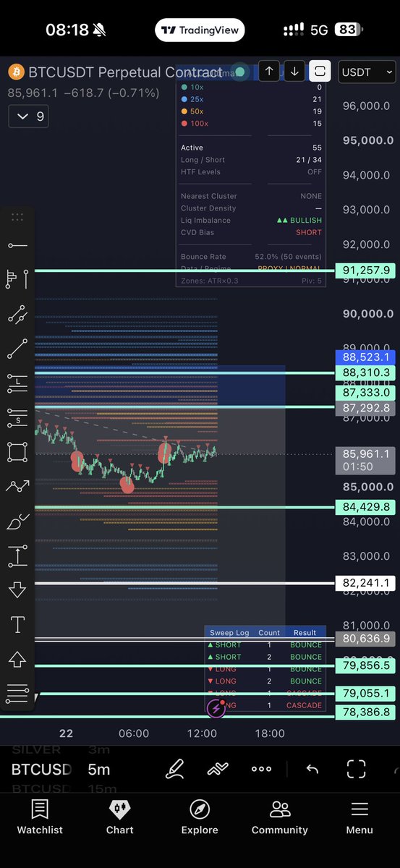This screenshot has height=868, width=400.
Task: Select the 91,257.9 price label
Action: (x=366, y=271)
